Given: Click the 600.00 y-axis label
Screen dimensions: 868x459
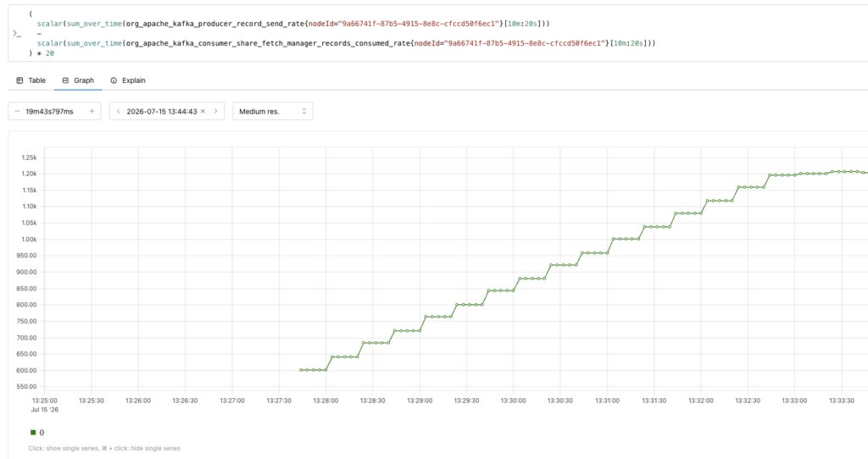Looking at the screenshot, I should (x=26, y=371).
